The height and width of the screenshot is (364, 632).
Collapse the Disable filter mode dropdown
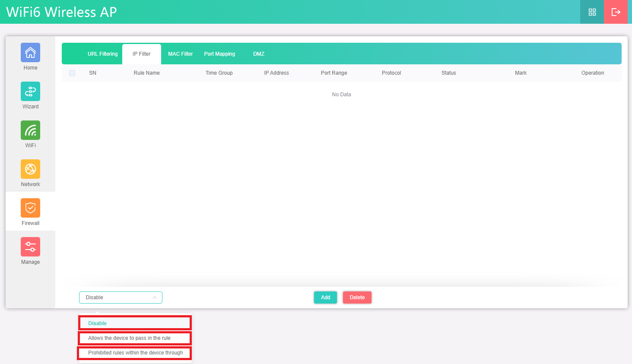click(121, 298)
